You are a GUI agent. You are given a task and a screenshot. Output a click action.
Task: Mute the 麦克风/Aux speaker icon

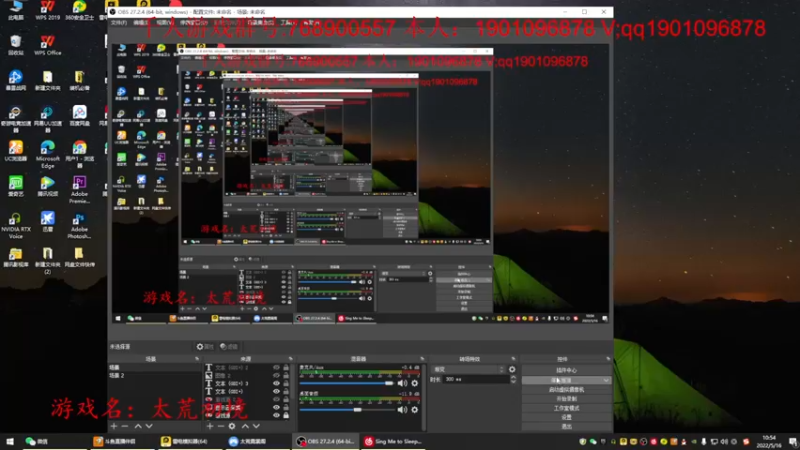click(403, 383)
